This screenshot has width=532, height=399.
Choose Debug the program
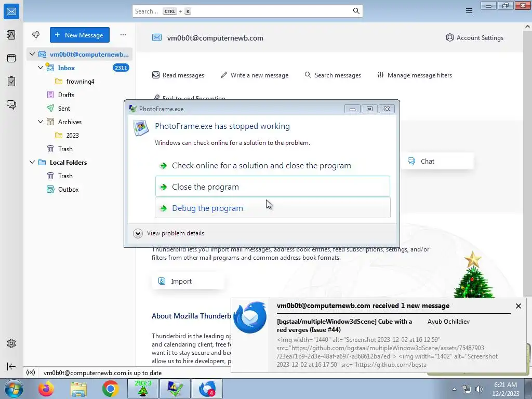273,208
